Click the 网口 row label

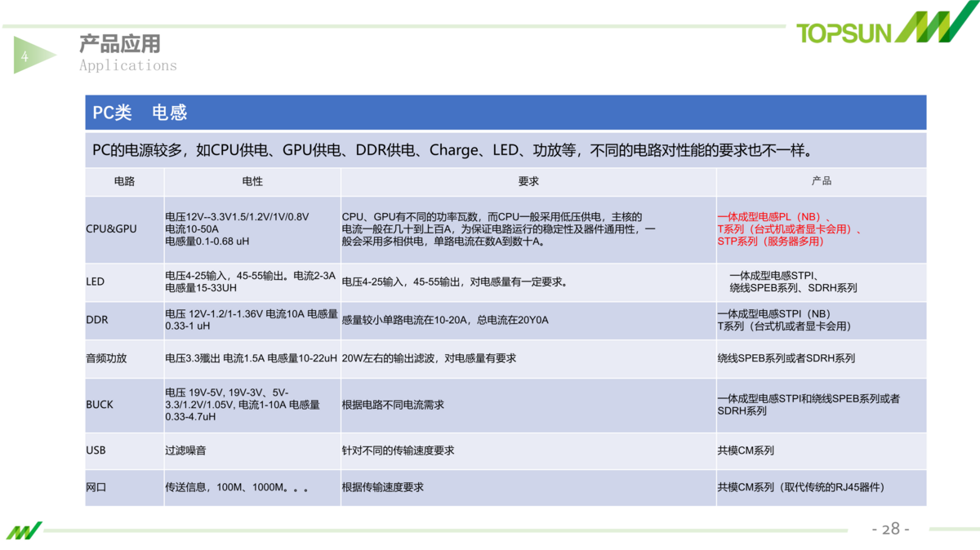96,487
